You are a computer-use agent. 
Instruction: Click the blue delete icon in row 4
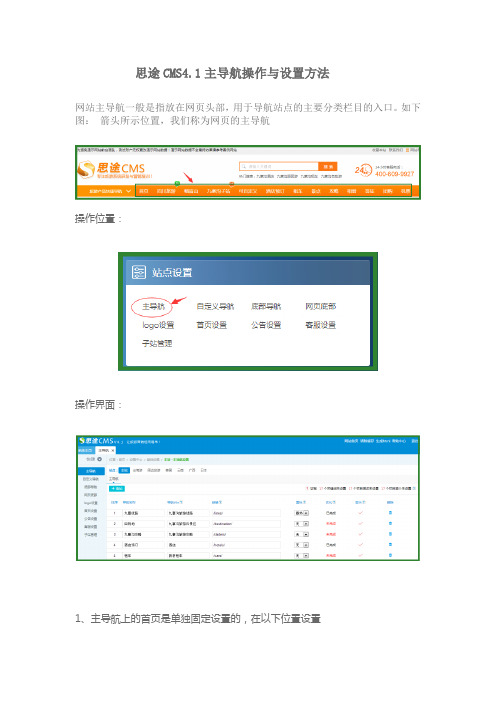(390, 545)
